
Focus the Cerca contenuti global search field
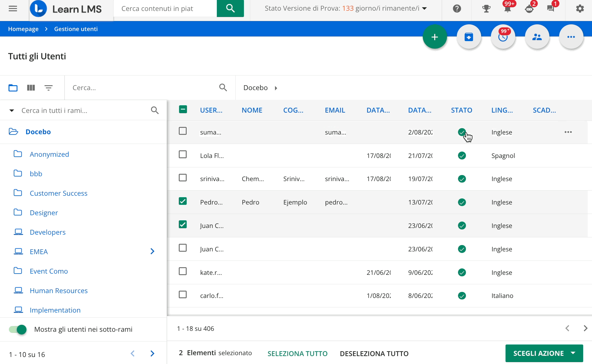point(165,9)
